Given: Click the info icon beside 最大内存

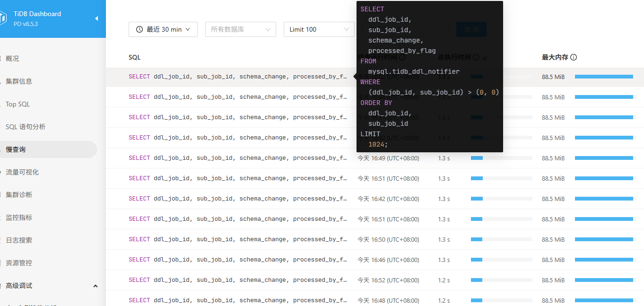Looking at the screenshot, I should coord(574,57).
